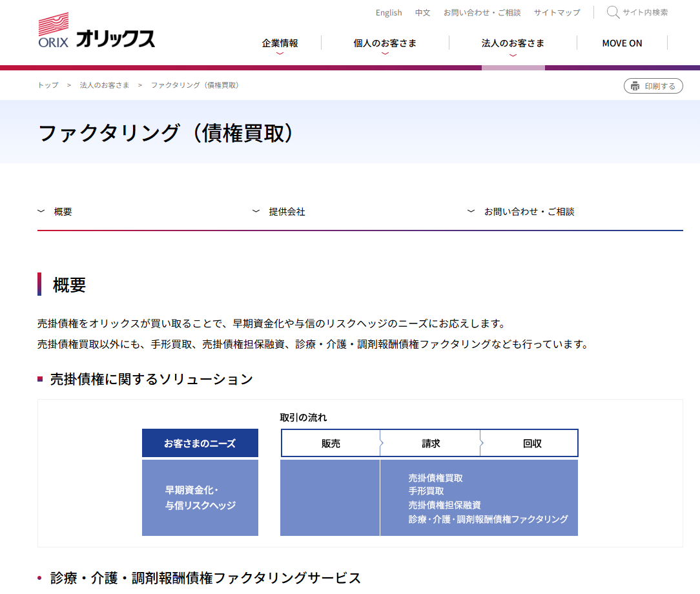Screen dimensions: 700x594
Task: Select 法人のお客さま breadcrumb link
Action: click(x=105, y=85)
